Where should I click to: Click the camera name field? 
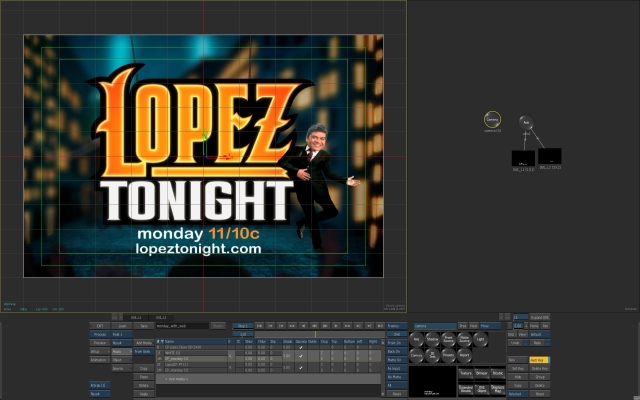(x=436, y=326)
